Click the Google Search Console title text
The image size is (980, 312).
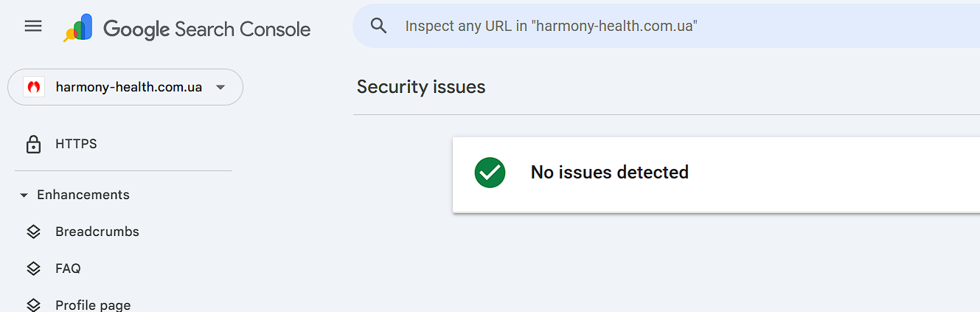point(206,29)
